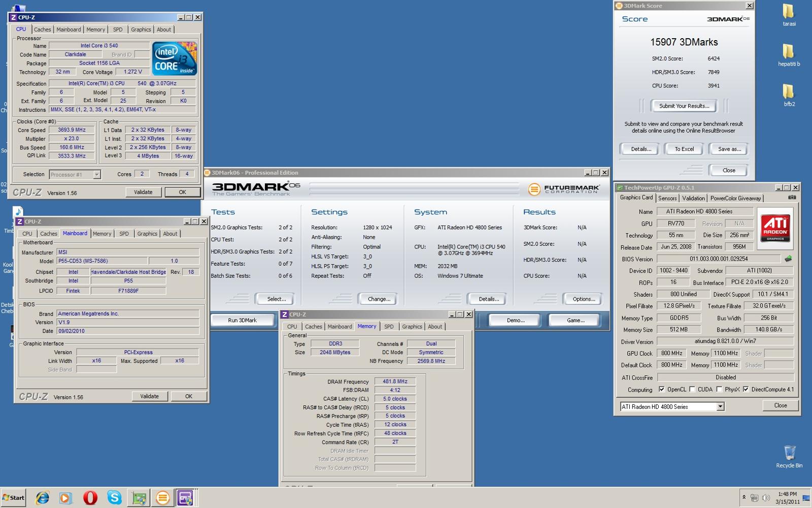Open the hepatiti b desktop folder
The image size is (812, 508).
(789, 55)
